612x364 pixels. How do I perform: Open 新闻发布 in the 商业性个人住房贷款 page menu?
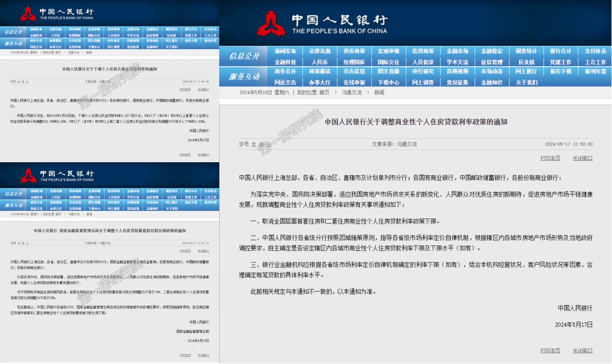coord(285,51)
